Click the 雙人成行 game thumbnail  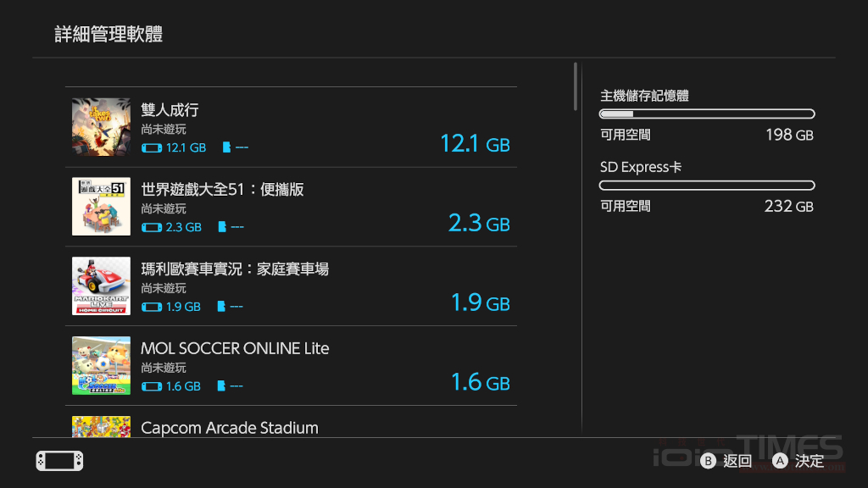(x=100, y=126)
